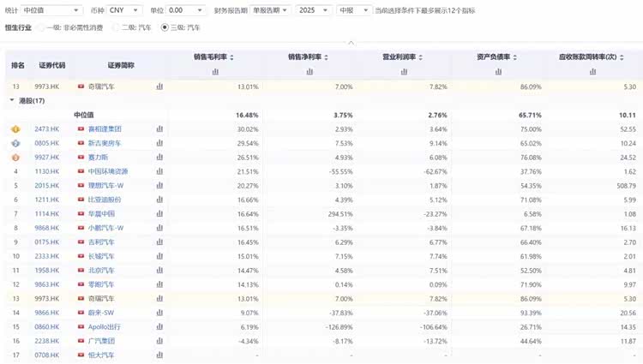Viewport: 643px width, 364px height.
Task: Sort by 应收账款周转率(次) column header
Action: coord(593,57)
